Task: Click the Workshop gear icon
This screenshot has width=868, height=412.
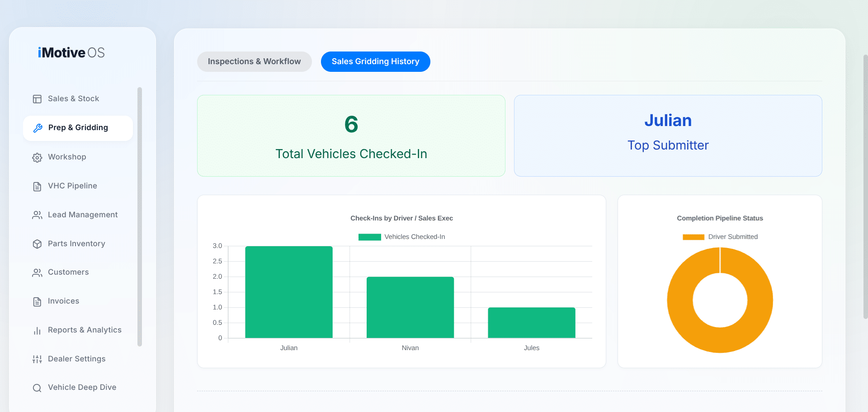Action: click(x=37, y=157)
